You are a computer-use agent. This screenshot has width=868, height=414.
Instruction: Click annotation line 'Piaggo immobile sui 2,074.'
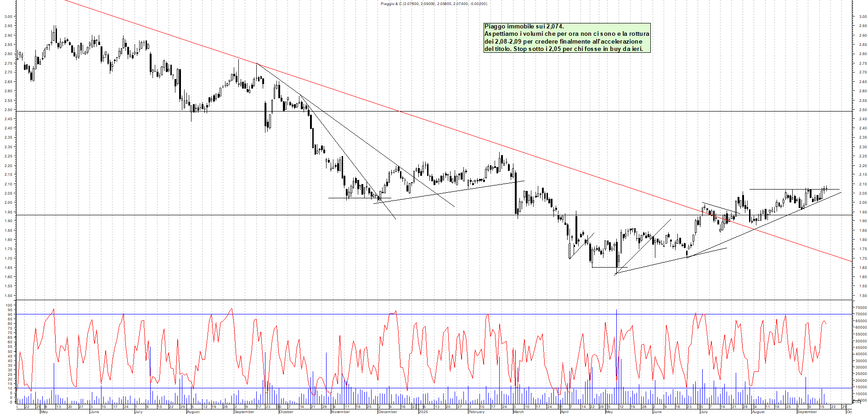[x=524, y=26]
